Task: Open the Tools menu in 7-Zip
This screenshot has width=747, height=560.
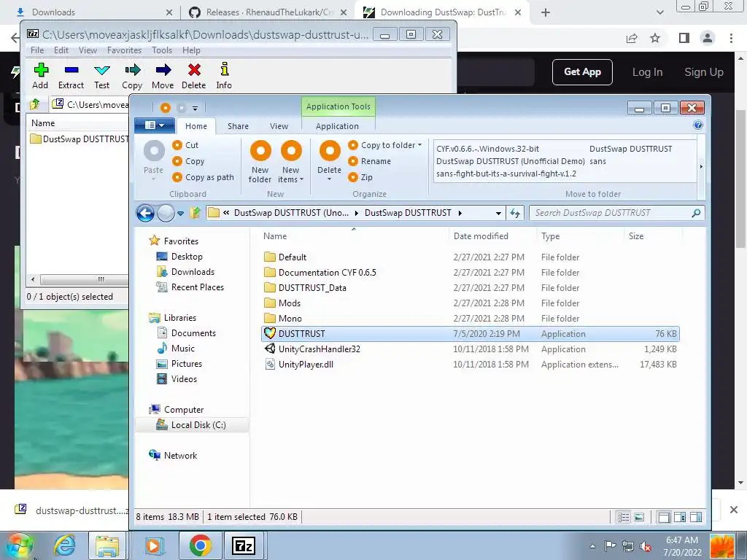Action: click(x=162, y=50)
